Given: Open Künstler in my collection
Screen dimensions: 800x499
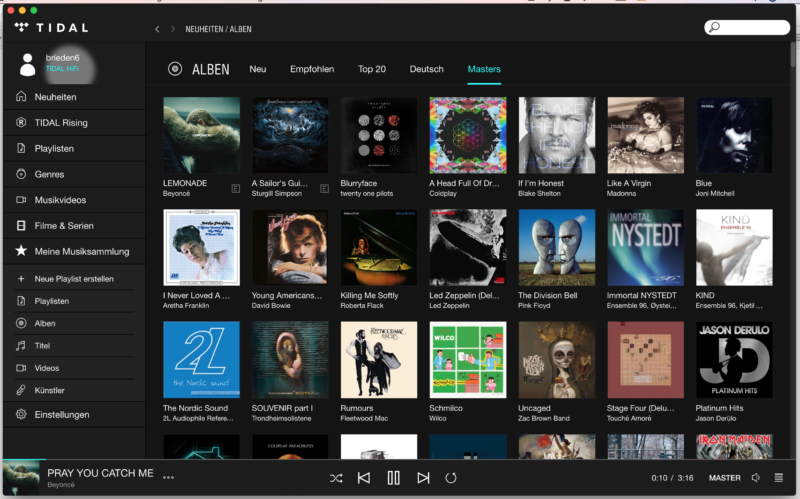Looking at the screenshot, I should tap(74, 390).
